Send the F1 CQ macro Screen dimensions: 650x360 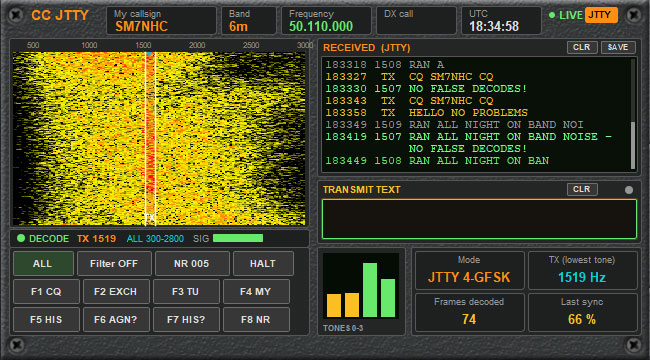pyautogui.click(x=46, y=292)
